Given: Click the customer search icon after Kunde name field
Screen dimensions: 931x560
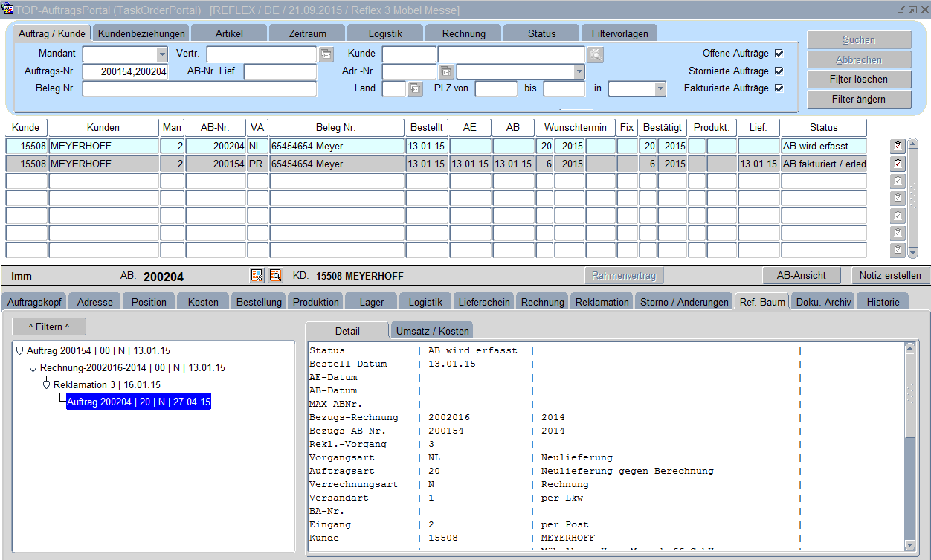Looking at the screenshot, I should pyautogui.click(x=595, y=54).
